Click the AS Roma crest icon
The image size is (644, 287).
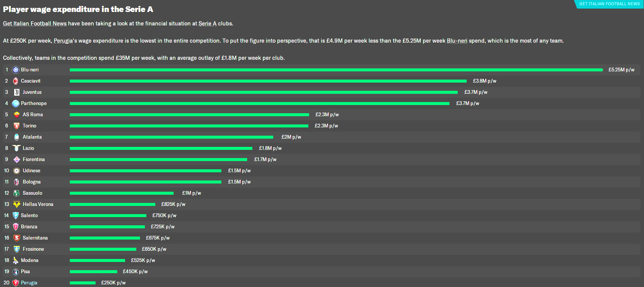17,115
